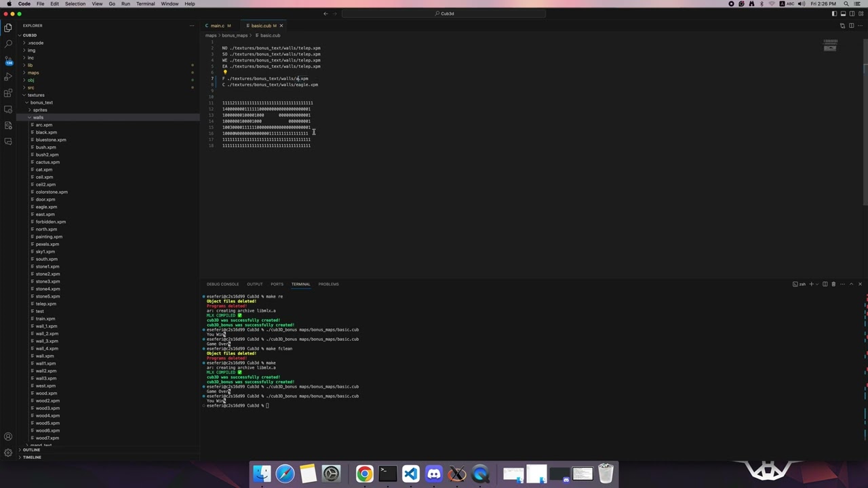
Task: Open Discord from the Dock
Action: point(434,474)
